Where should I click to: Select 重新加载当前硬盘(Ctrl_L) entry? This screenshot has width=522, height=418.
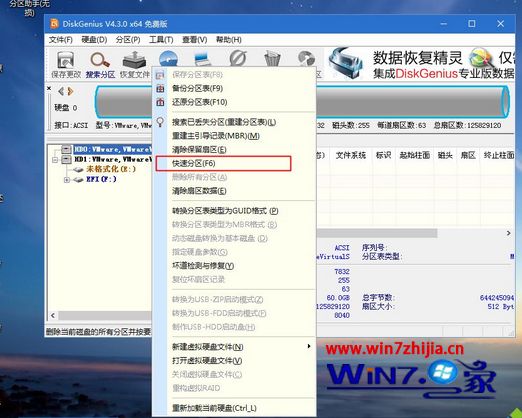[x=234, y=408]
